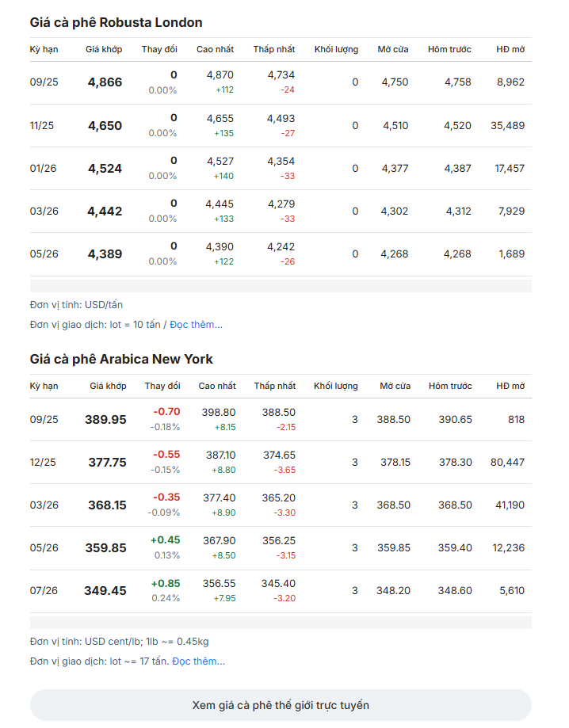The image size is (569, 728).
Task: Click Arabica change value +0.45
Action: point(166,539)
